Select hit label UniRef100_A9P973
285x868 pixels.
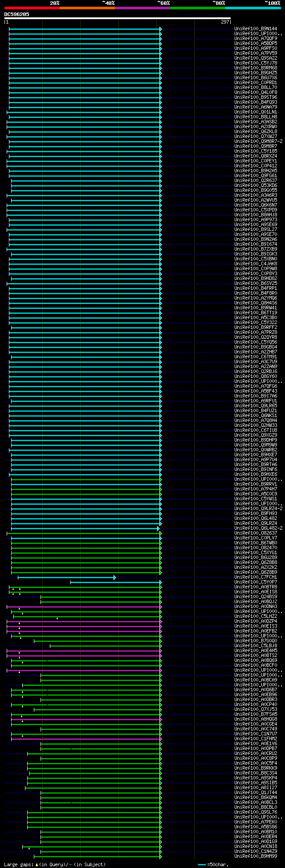pyautogui.click(x=256, y=220)
